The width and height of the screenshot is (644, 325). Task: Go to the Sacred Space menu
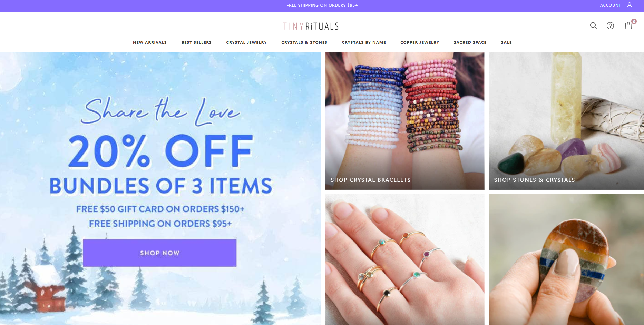(470, 42)
